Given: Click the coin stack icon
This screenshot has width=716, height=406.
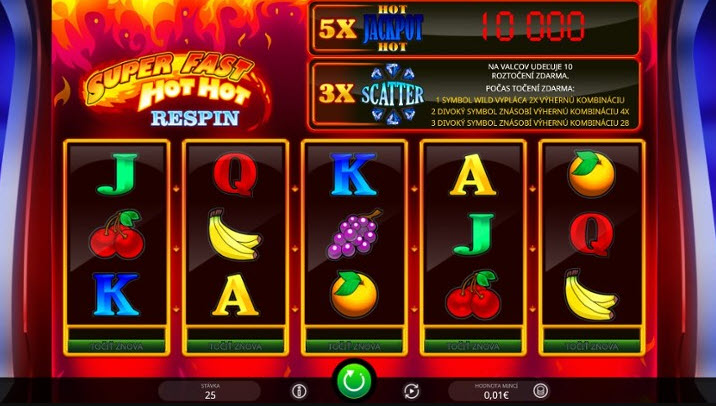Looking at the screenshot, I should 541,391.
